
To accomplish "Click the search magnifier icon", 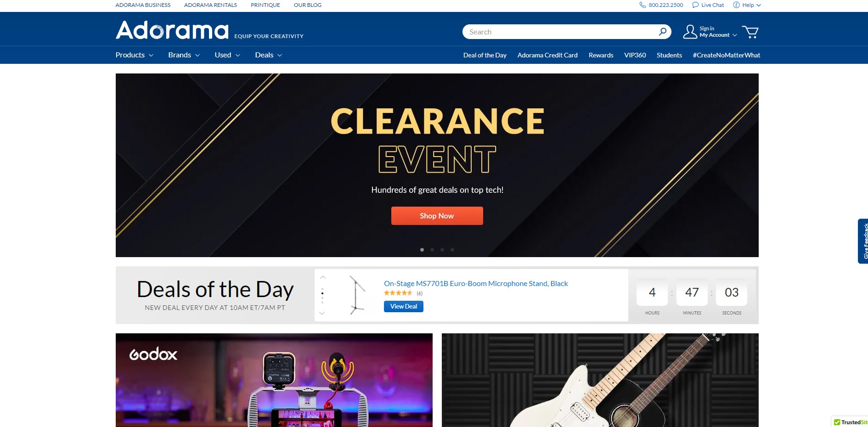I will [x=662, y=32].
